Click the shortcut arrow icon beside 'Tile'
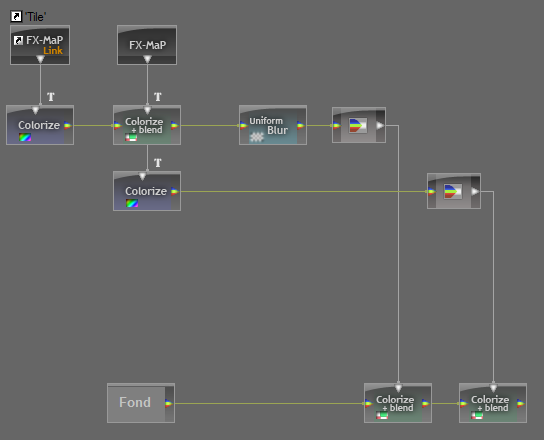 click(16, 16)
